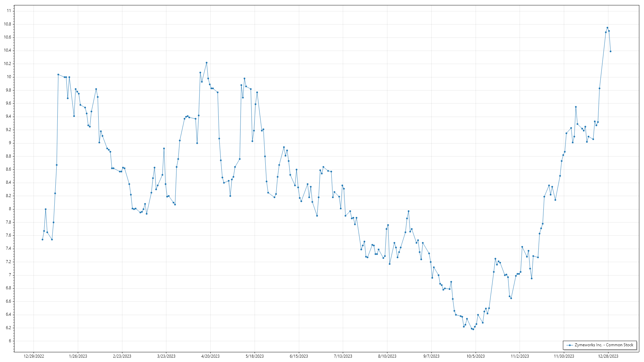
Task: Click the lowest data point near 6.18
Action: [x=473, y=329]
